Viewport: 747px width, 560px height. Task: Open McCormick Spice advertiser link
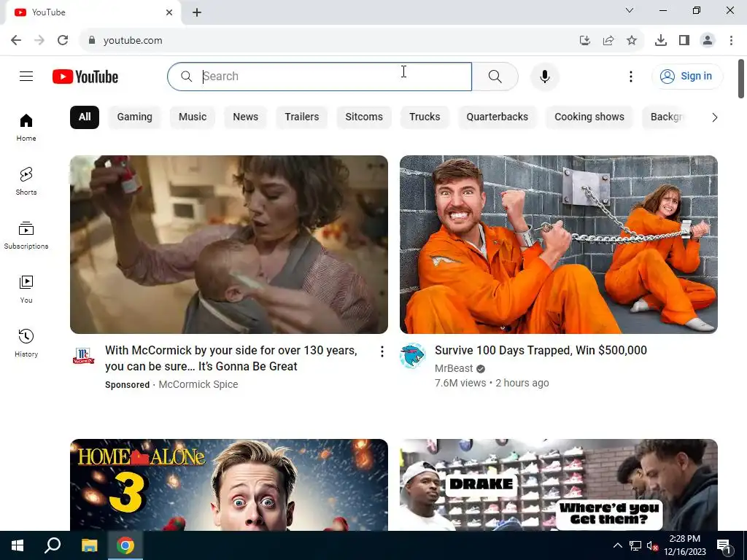pyautogui.click(x=198, y=384)
